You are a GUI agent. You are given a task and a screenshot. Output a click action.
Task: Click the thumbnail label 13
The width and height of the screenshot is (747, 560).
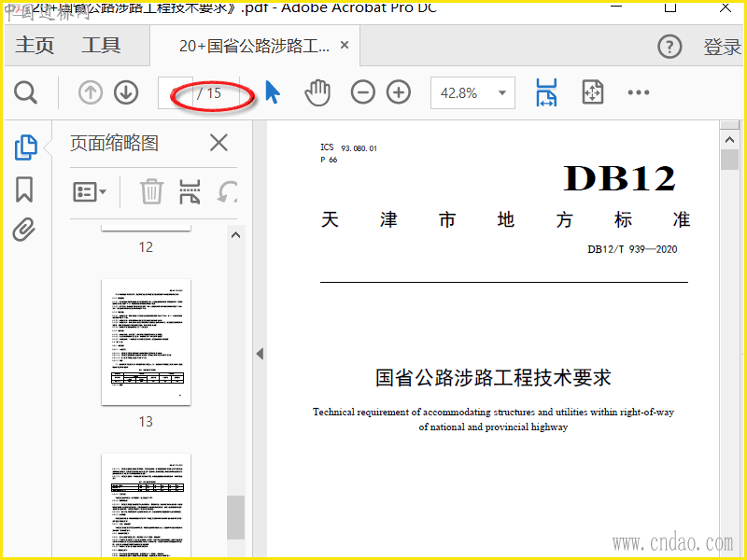tap(146, 422)
